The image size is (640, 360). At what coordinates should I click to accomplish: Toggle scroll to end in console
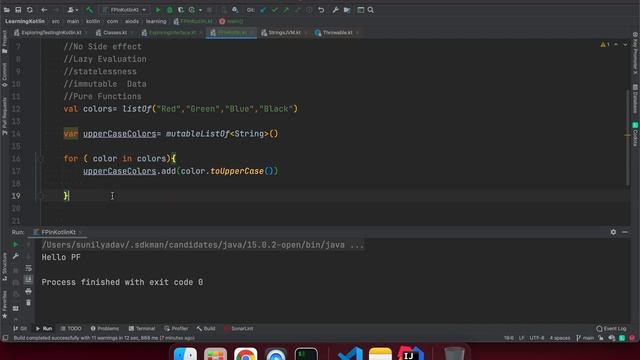coord(28,280)
